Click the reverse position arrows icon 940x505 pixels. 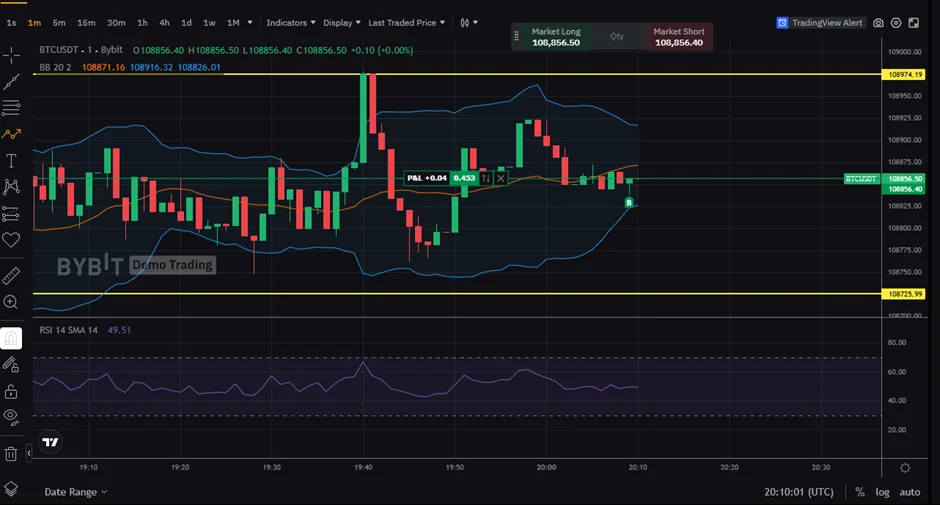tap(486, 178)
